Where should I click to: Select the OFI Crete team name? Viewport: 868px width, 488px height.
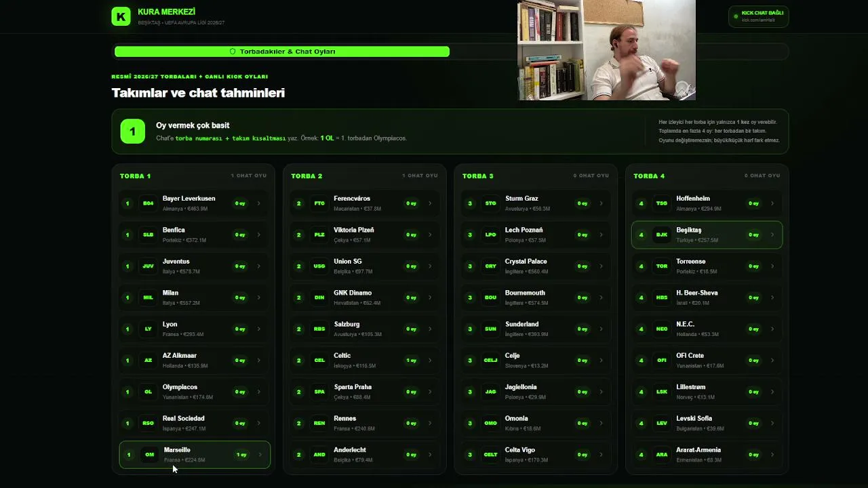click(690, 355)
